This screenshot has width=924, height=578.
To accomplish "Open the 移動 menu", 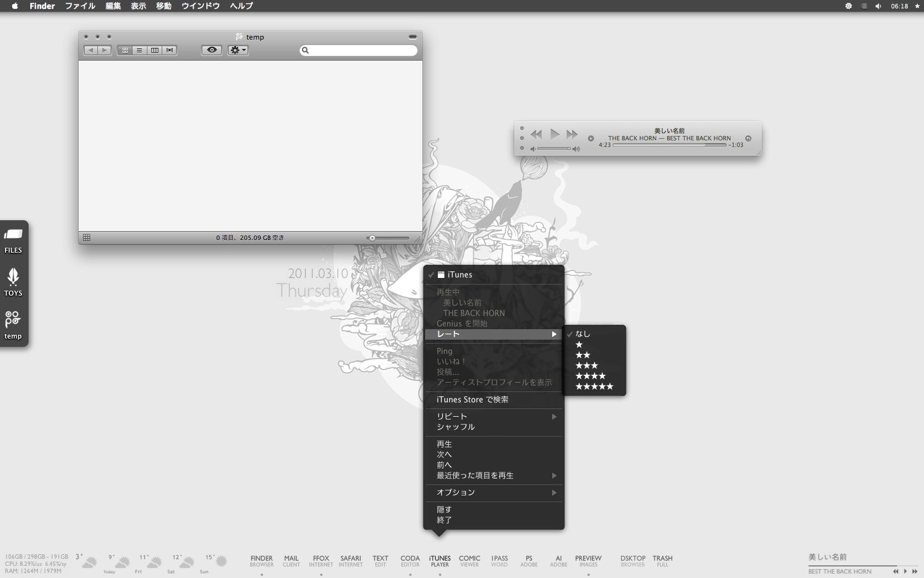I will point(164,6).
